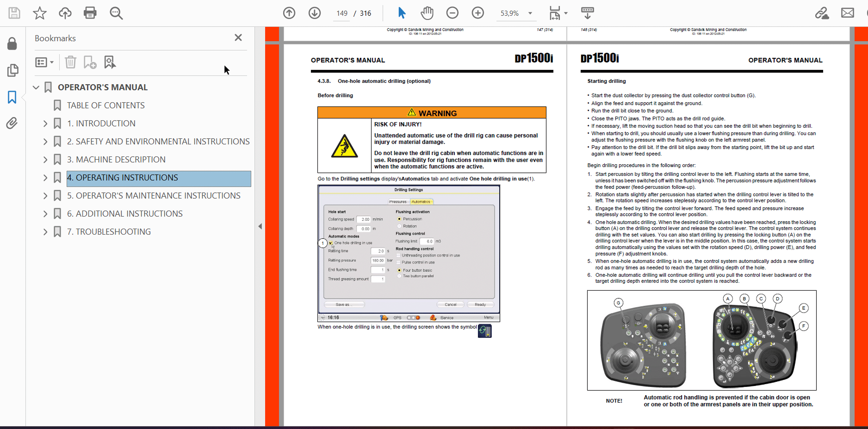Open the attachments paperclip panel

12,123
